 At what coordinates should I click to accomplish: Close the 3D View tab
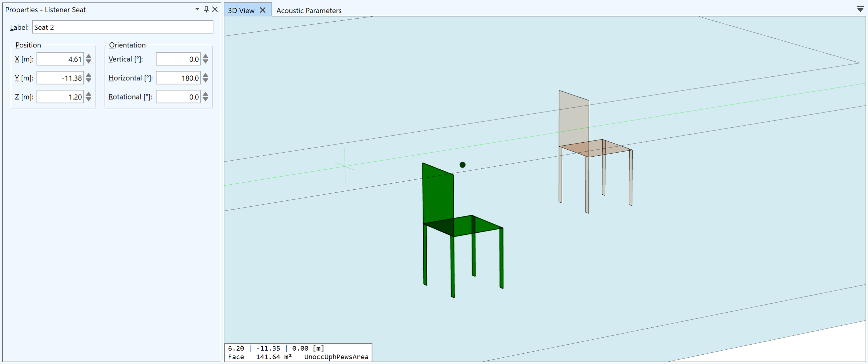click(x=263, y=10)
